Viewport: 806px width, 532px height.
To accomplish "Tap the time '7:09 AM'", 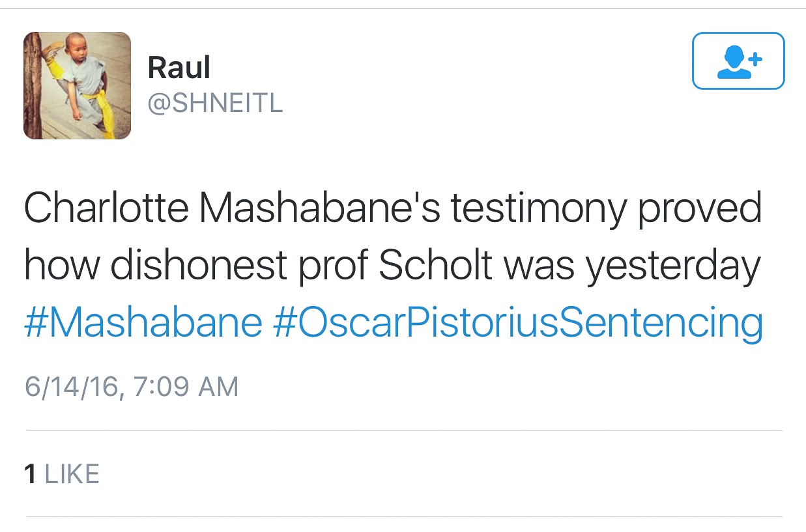I will point(185,386).
